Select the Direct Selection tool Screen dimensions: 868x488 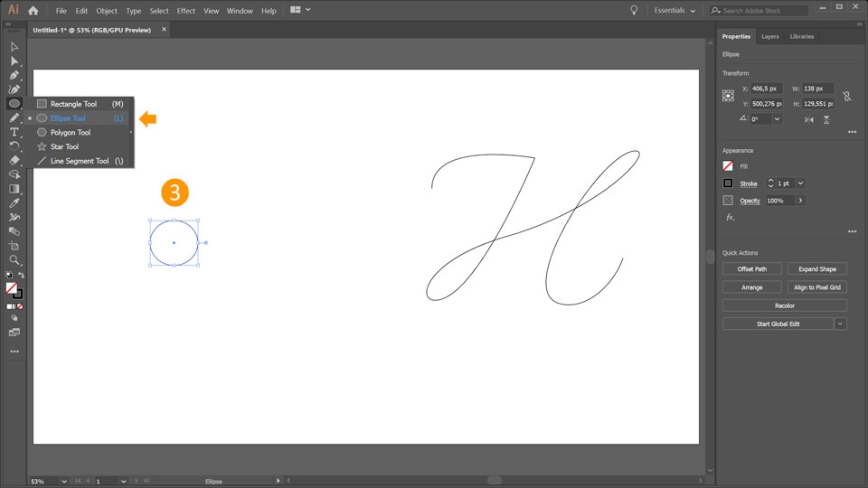pos(14,61)
